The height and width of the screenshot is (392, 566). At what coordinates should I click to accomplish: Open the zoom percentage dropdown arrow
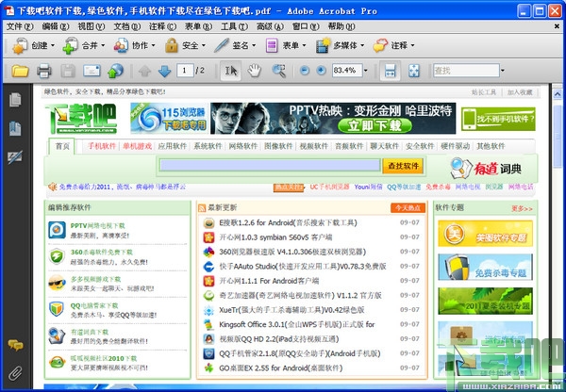point(366,71)
